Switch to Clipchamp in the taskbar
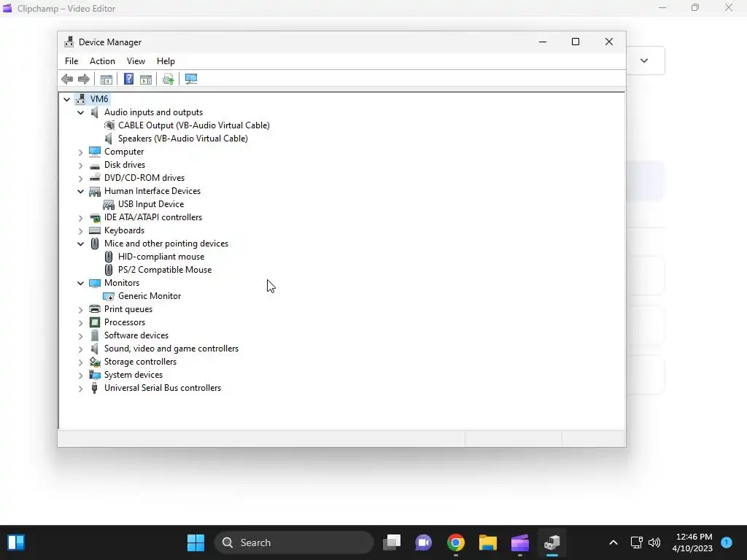747x560 pixels. pos(519,542)
